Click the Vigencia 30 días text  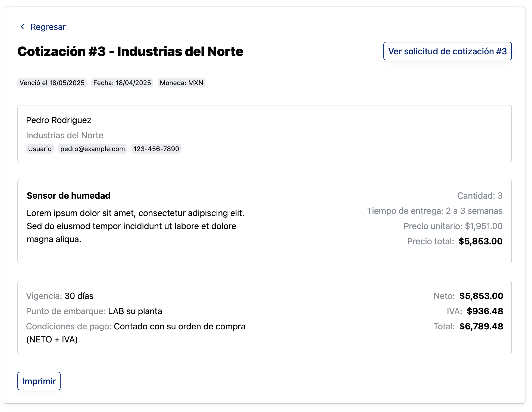(60, 296)
